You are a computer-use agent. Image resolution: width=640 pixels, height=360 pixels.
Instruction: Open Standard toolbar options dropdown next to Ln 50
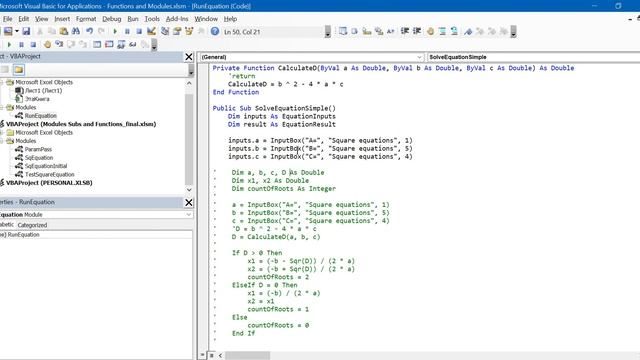point(328,32)
